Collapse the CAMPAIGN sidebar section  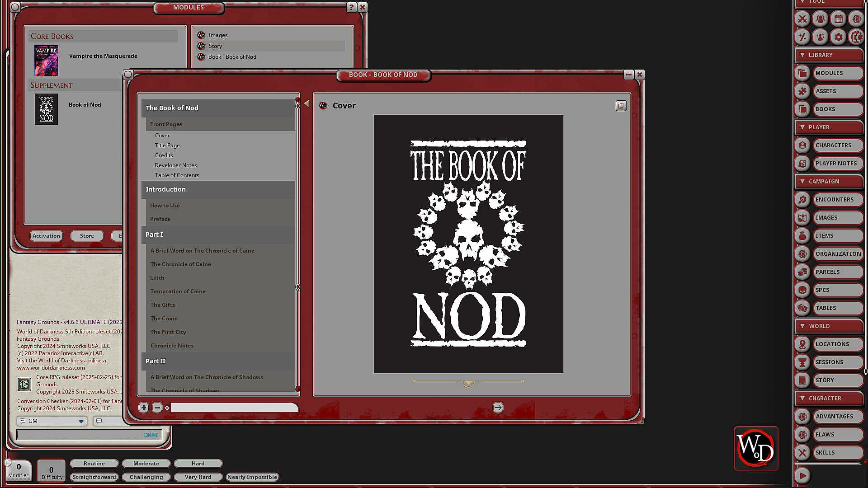pyautogui.click(x=802, y=182)
